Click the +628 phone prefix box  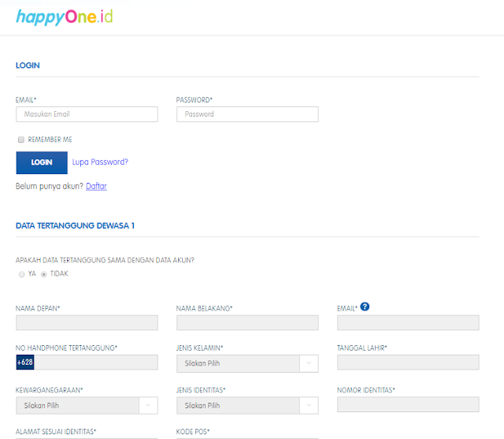25,362
